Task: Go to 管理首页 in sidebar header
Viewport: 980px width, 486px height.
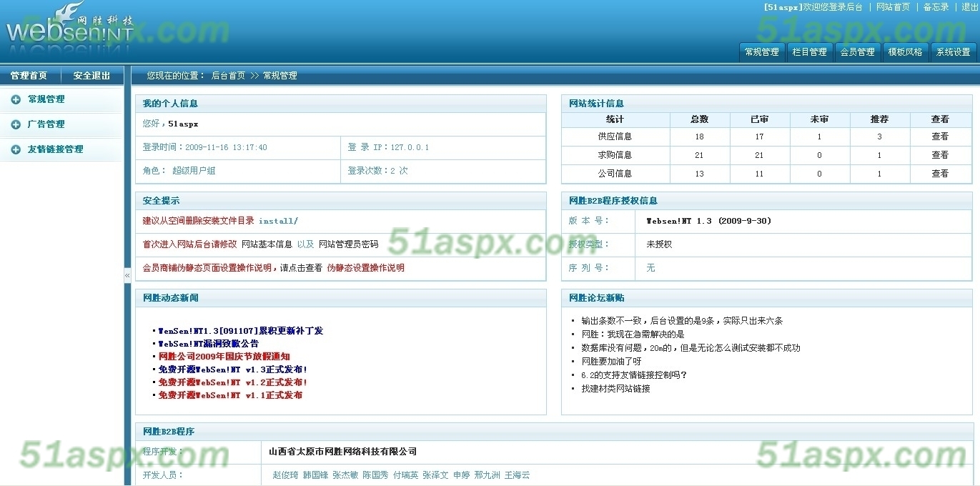Action: [x=29, y=76]
